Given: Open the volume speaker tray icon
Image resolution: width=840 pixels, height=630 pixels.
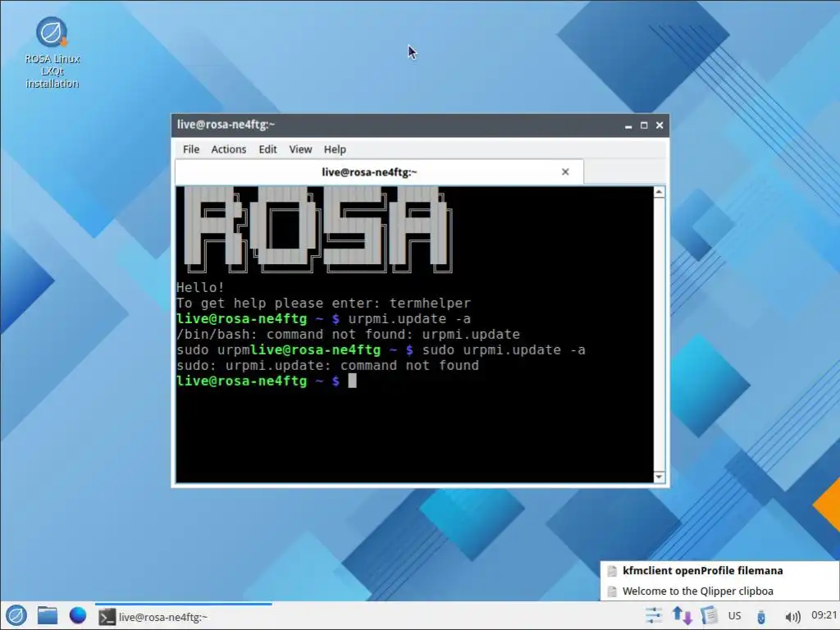Looking at the screenshot, I should coord(792,617).
